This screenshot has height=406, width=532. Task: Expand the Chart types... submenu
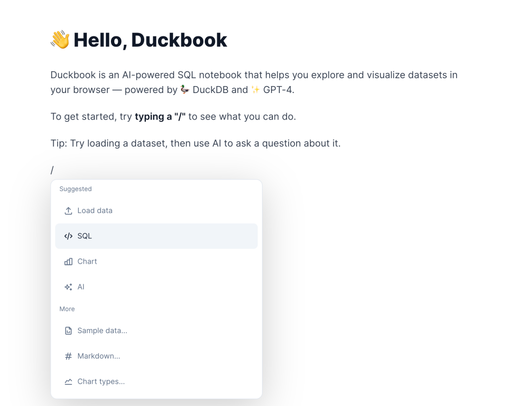pos(101,382)
